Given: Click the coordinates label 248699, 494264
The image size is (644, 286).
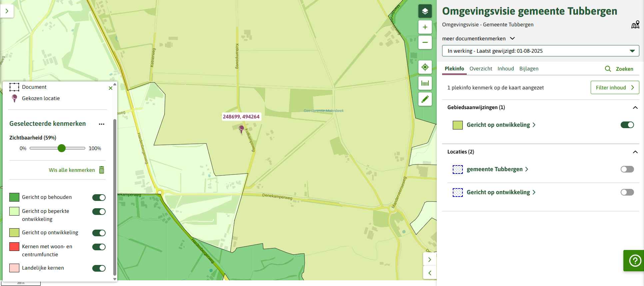Looking at the screenshot, I should [241, 117].
